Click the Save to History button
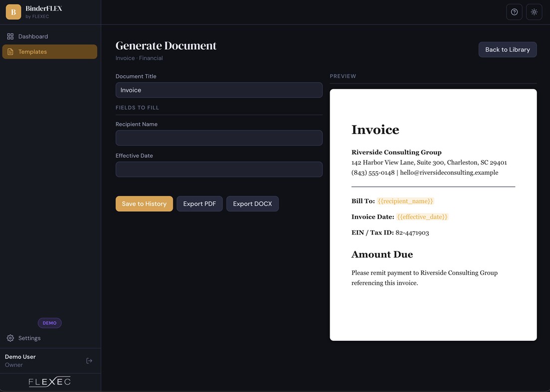 coord(144,204)
